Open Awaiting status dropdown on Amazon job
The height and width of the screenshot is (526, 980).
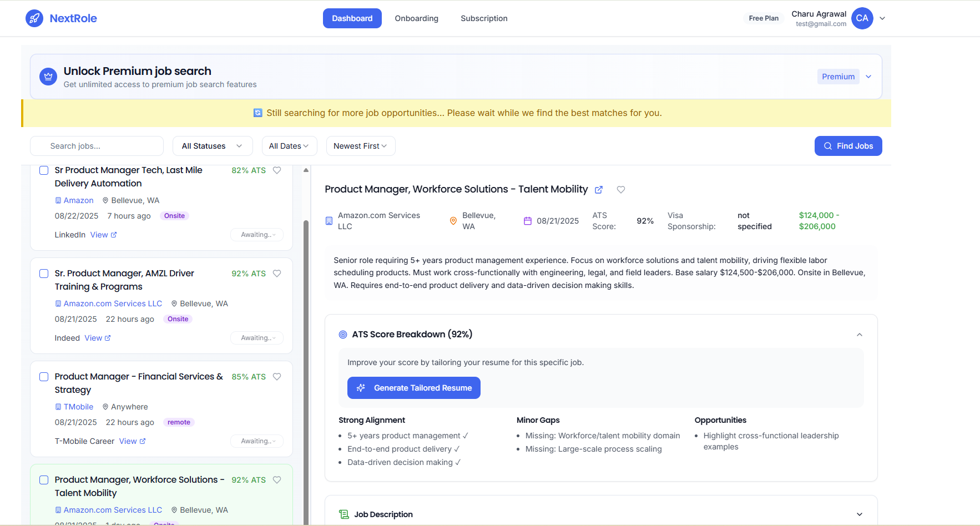[257, 235]
